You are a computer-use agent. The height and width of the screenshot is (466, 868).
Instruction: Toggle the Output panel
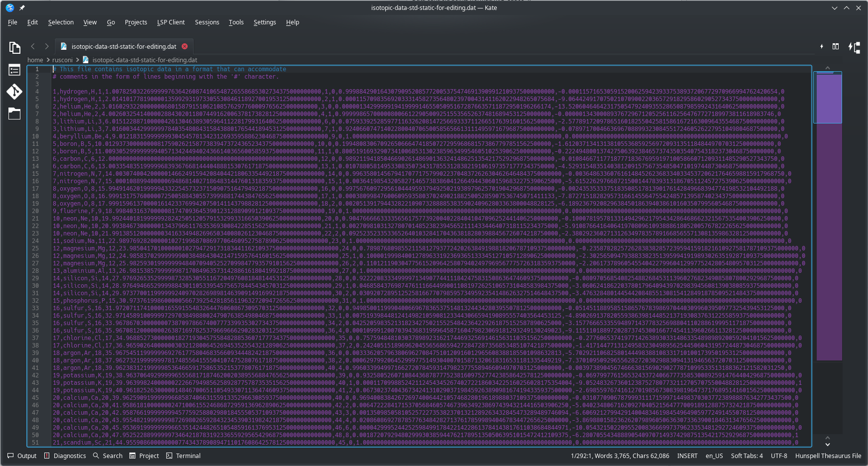pyautogui.click(x=22, y=456)
